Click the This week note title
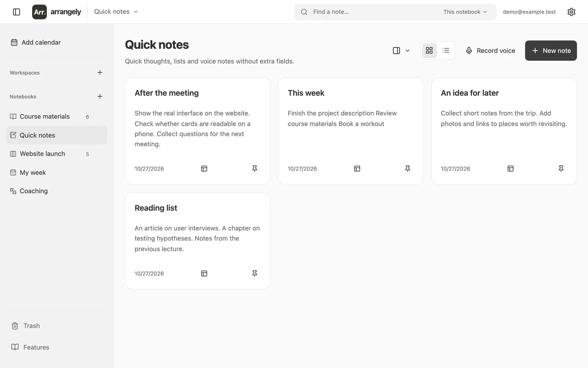Viewport: 588px width, 368px height. (306, 93)
